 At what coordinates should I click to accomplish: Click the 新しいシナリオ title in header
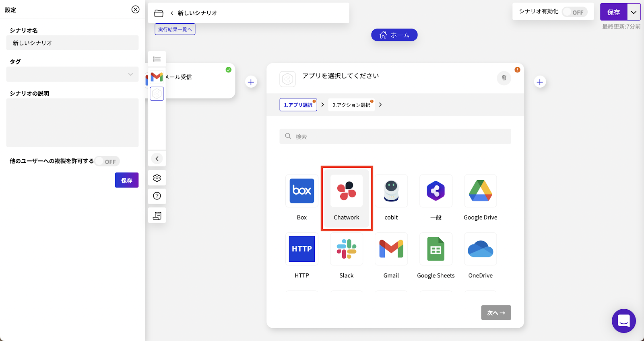pyautogui.click(x=198, y=13)
